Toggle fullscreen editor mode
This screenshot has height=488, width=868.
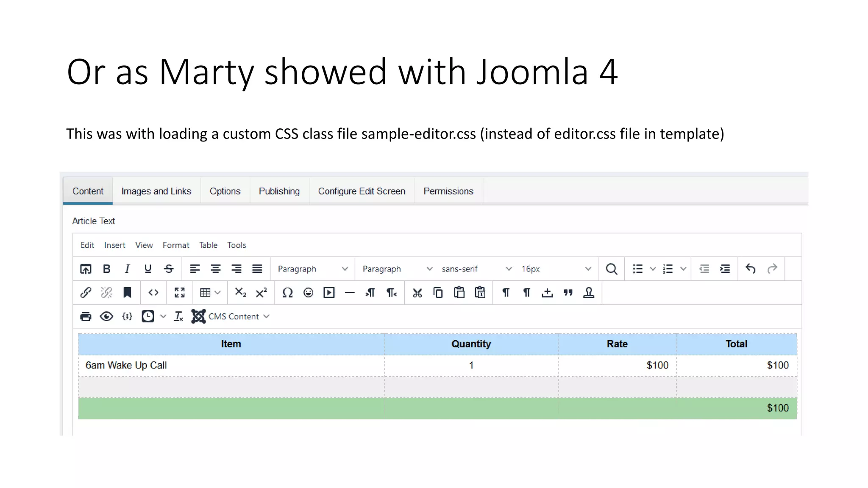point(180,293)
